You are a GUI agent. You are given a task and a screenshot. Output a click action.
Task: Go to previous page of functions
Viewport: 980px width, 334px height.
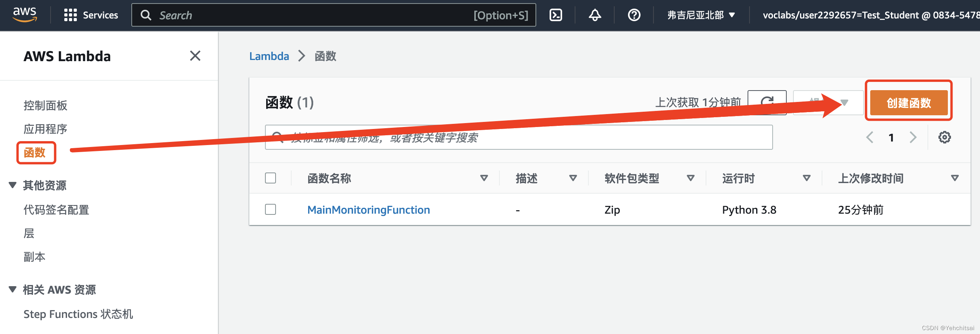870,137
